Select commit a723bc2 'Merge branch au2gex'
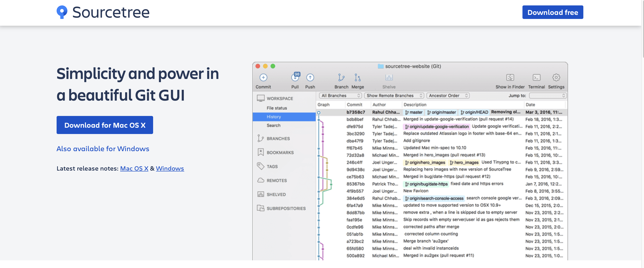Image resolution: width=644 pixels, height=268 pixels. pyautogui.click(x=442, y=242)
